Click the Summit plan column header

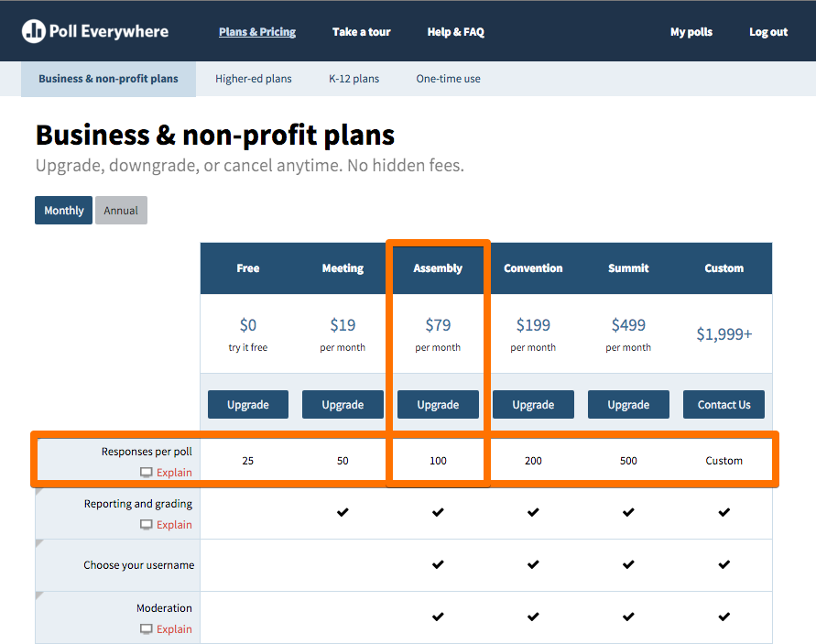click(x=628, y=268)
